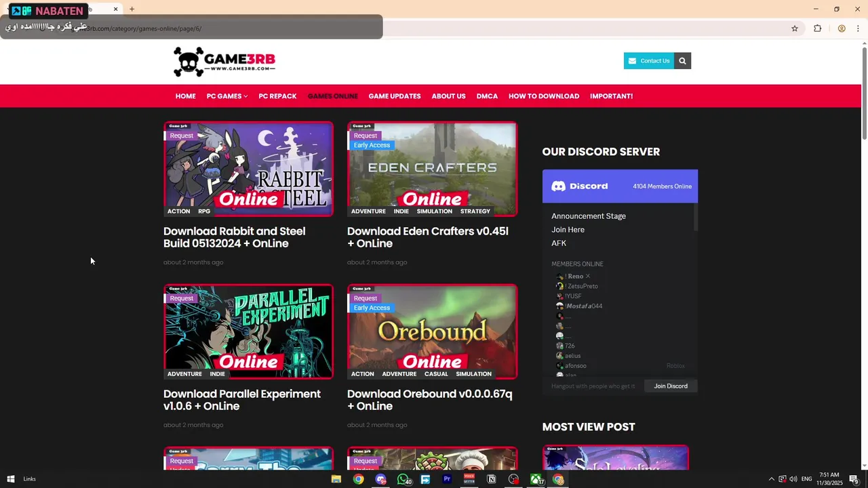Click ACTION tag under Rabbit and Steel
Image resolution: width=868 pixels, height=488 pixels.
179,211
